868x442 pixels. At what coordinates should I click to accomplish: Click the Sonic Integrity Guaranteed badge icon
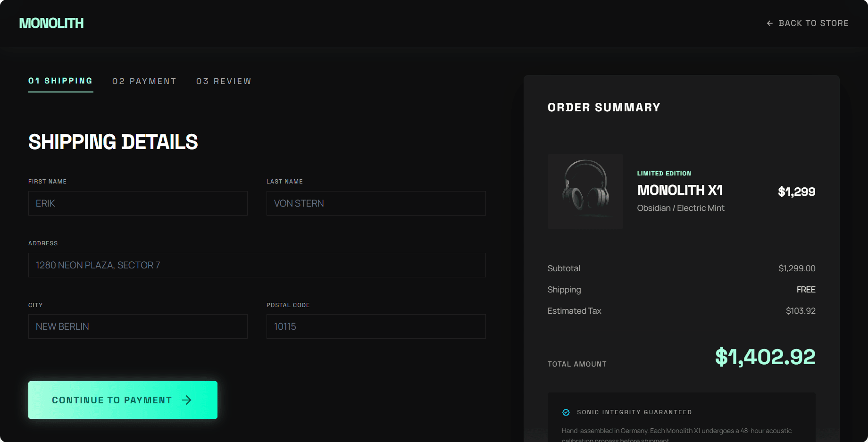point(565,412)
